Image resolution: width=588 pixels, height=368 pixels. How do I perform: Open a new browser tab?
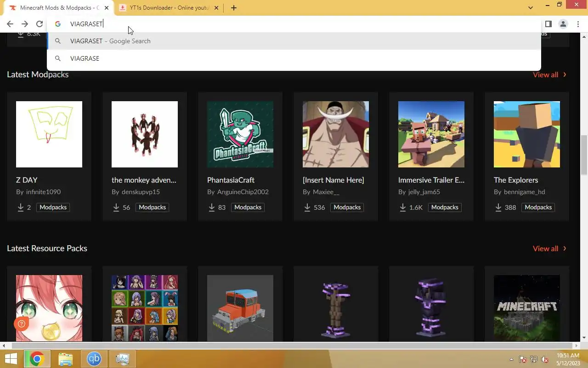(x=234, y=8)
